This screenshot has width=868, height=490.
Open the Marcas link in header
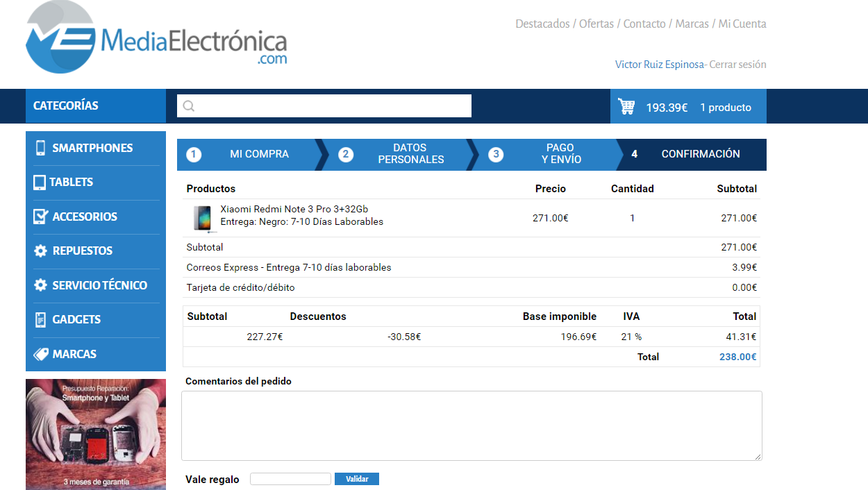point(692,24)
